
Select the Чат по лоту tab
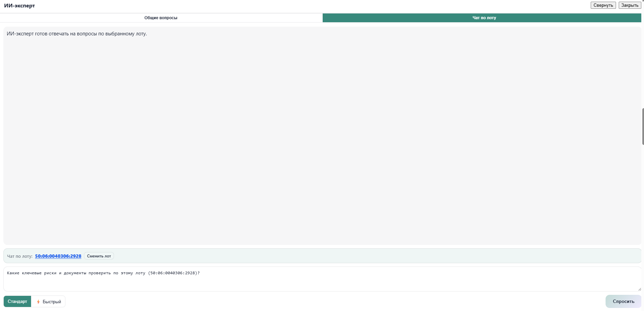[x=482, y=18]
